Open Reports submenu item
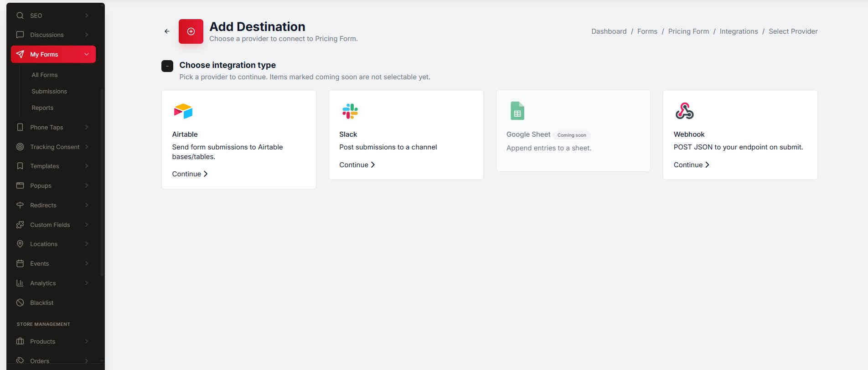 pyautogui.click(x=42, y=108)
